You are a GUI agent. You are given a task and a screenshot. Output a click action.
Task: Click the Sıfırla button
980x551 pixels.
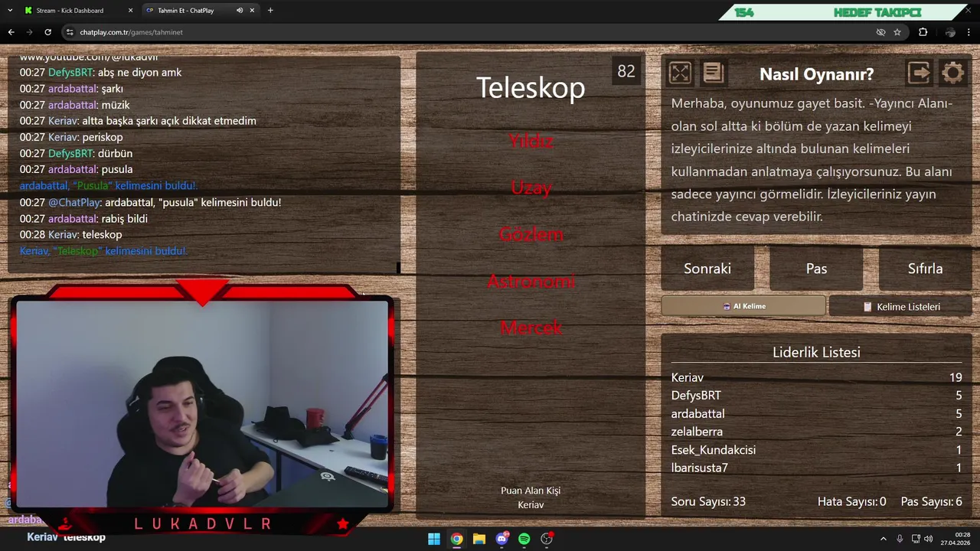click(x=925, y=269)
